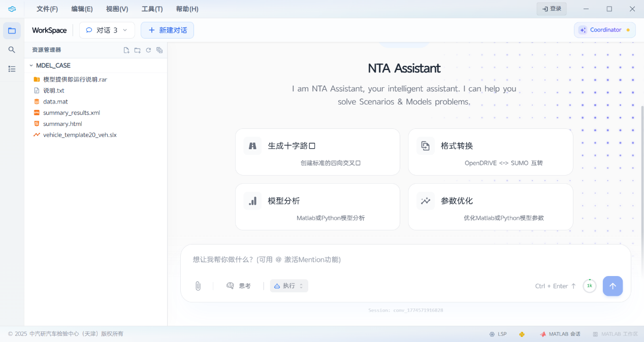Click the 登录 login button
This screenshot has height=342, width=644.
(x=552, y=9)
